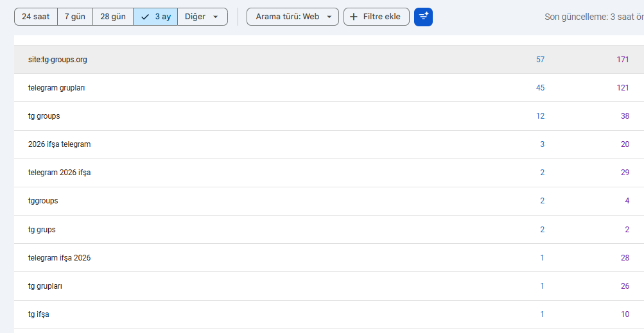Image resolution: width=644 pixels, height=333 pixels.
Task: Click the 2026 ifşa telegram query
Action: (x=60, y=144)
